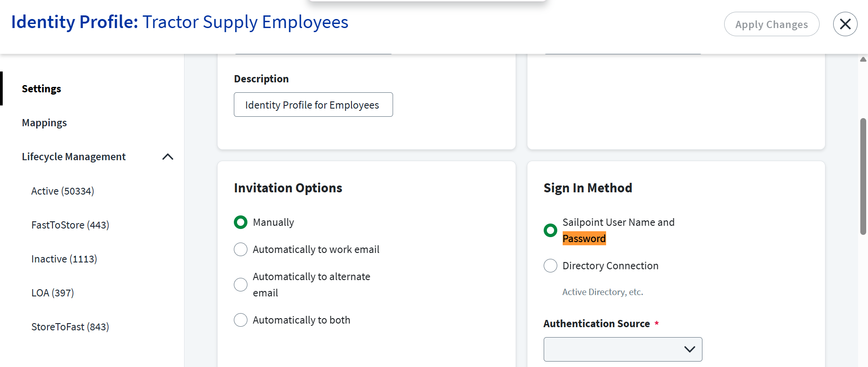Open the Active (50334) lifecycle state
868x367 pixels.
62,191
